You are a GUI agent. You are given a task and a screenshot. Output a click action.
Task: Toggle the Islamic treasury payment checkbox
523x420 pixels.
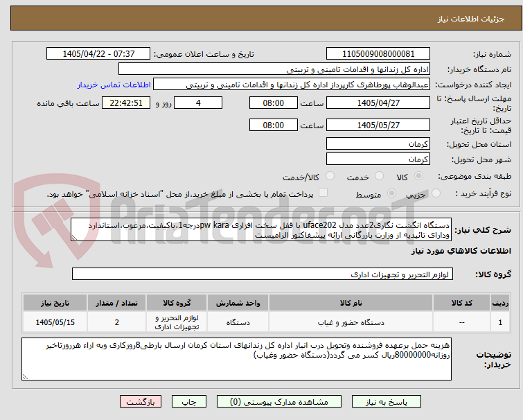pos(323,193)
